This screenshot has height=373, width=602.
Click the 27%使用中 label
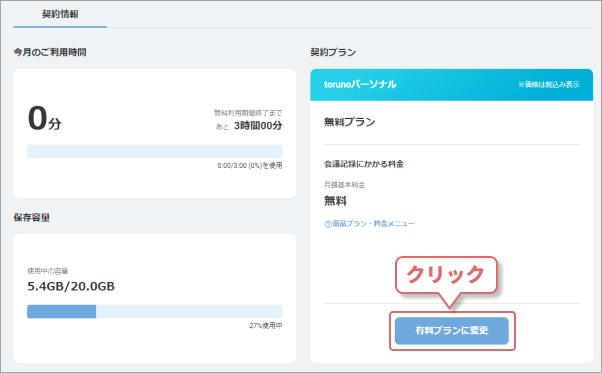pos(266,325)
